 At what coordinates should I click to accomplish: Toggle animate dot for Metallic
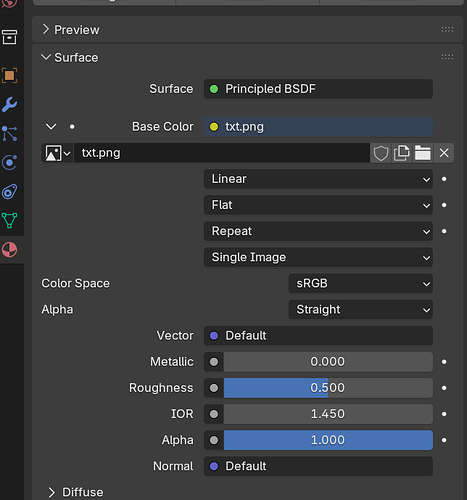point(444,362)
